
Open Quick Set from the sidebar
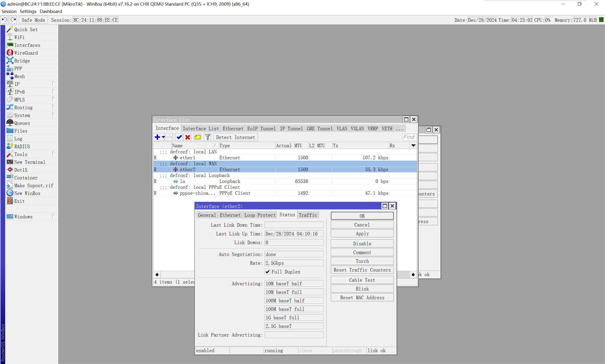[x=32, y=30]
